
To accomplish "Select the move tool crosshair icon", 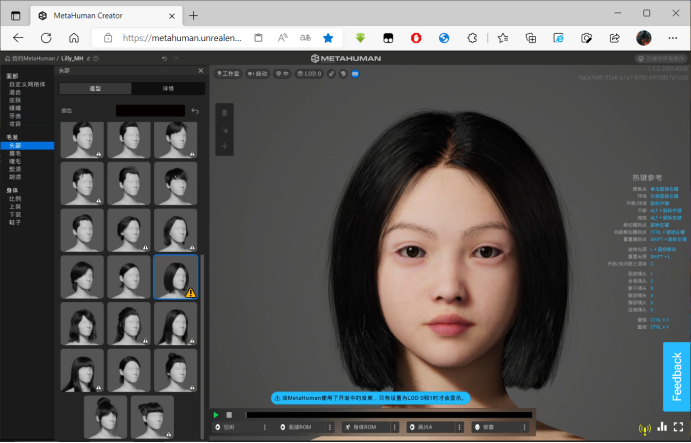I will pyautogui.click(x=224, y=146).
